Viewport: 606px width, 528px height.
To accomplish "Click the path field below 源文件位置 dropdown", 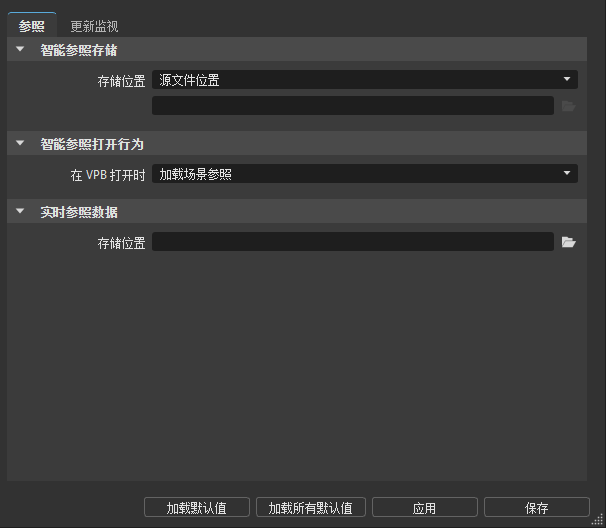I will [x=353, y=106].
